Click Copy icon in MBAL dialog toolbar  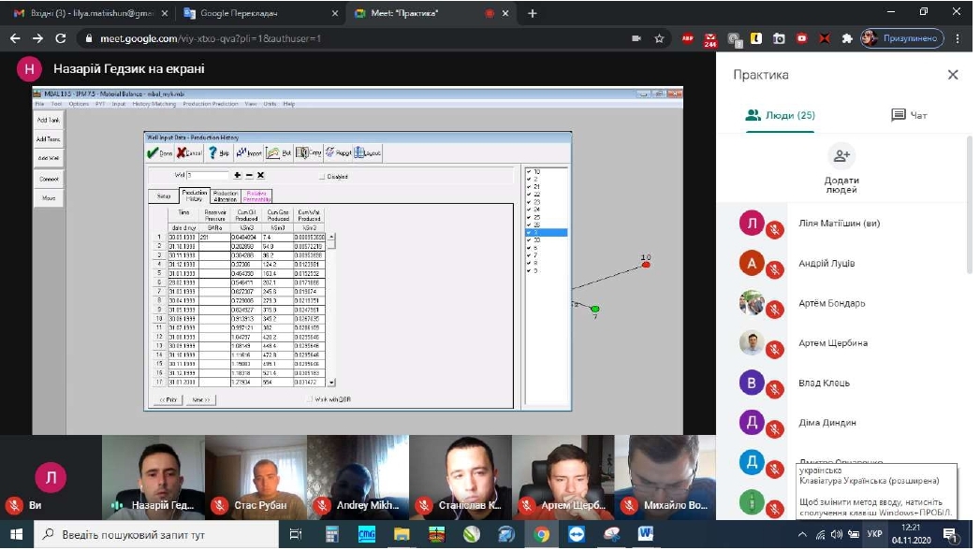(x=308, y=153)
